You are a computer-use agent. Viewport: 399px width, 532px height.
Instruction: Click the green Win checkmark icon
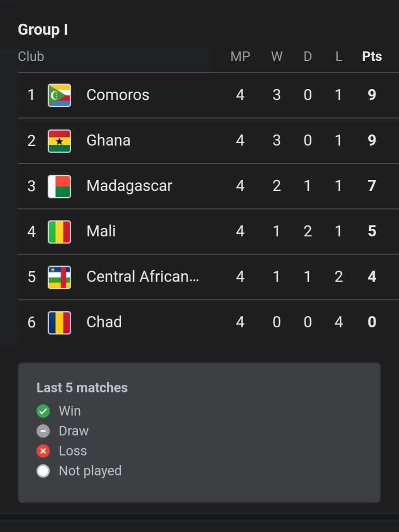(x=43, y=411)
